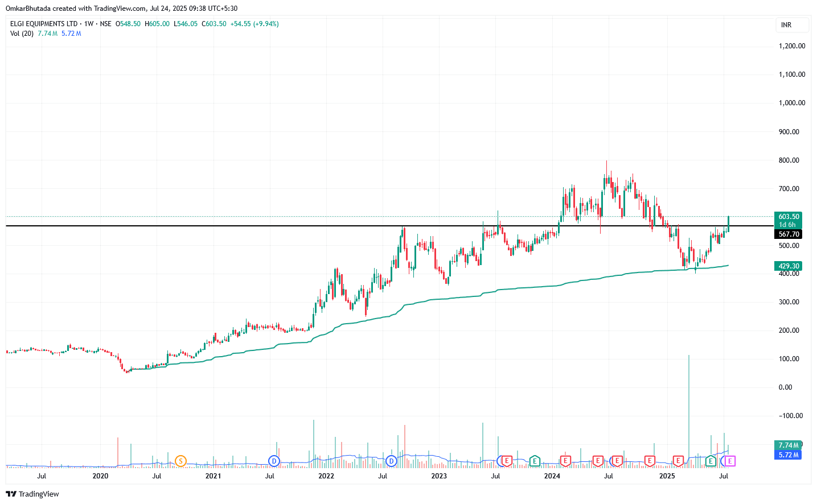The height and width of the screenshot is (504, 817).
Task: Click the 700.00 price axis label
Action: [789, 189]
